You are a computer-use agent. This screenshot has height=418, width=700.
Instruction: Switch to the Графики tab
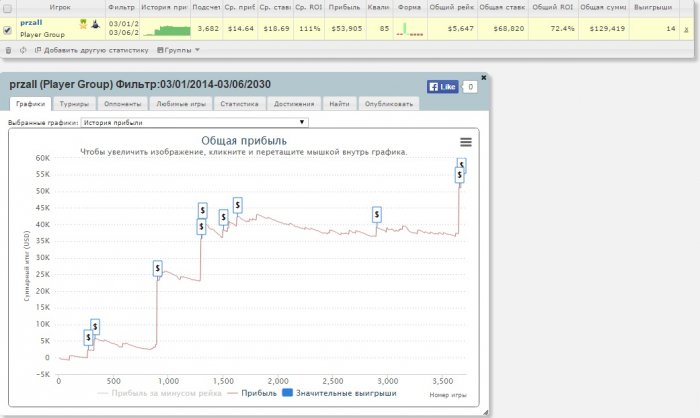click(30, 104)
